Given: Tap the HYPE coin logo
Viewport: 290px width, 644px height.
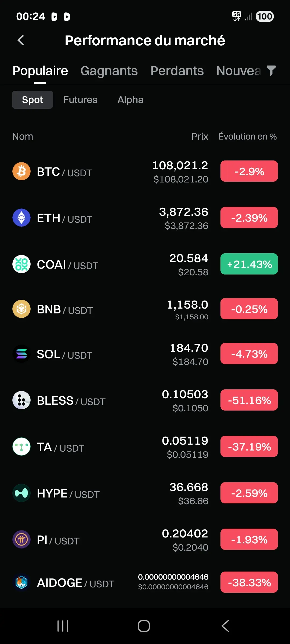Looking at the screenshot, I should tap(21, 493).
